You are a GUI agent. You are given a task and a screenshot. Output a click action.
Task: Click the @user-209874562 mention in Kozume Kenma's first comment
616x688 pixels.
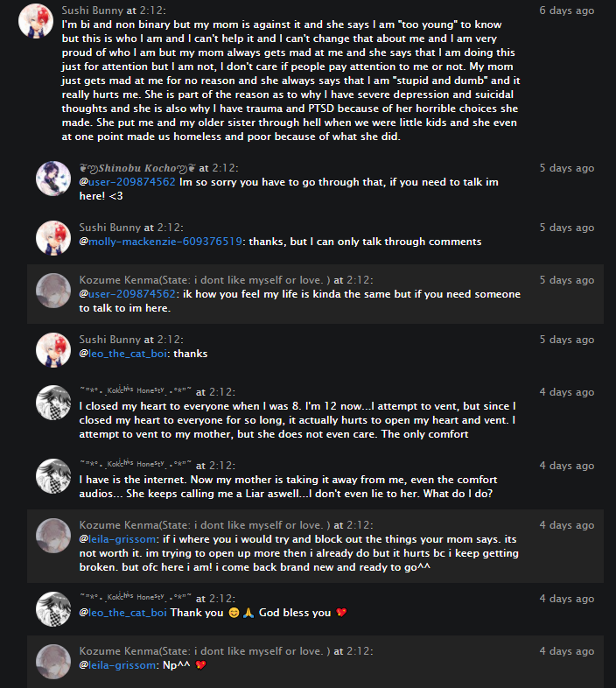coord(128,294)
